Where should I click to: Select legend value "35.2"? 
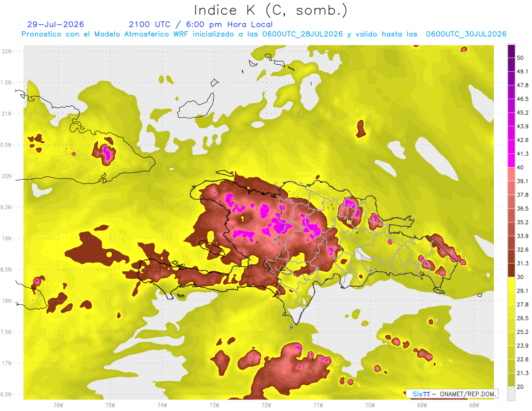coord(522,222)
